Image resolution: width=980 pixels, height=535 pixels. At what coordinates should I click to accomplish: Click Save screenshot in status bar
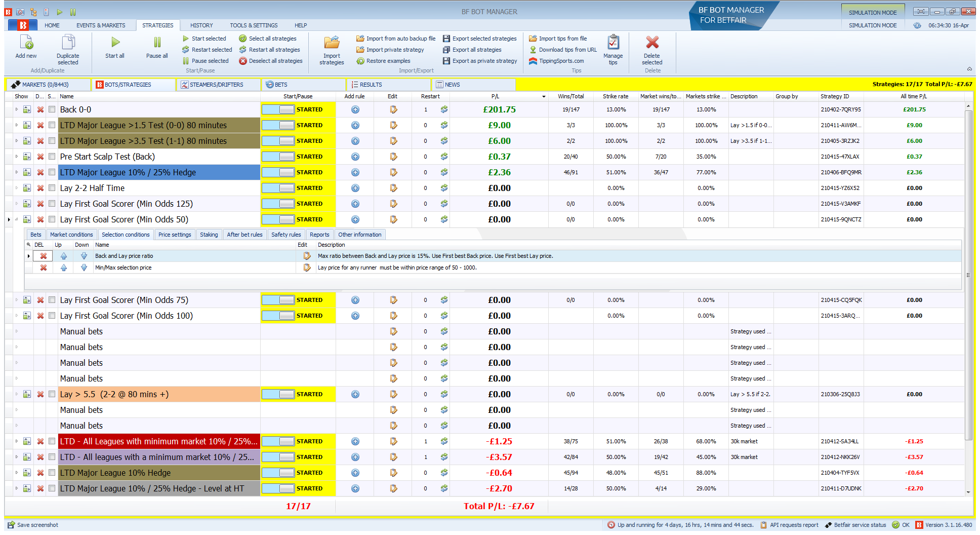tap(33, 525)
